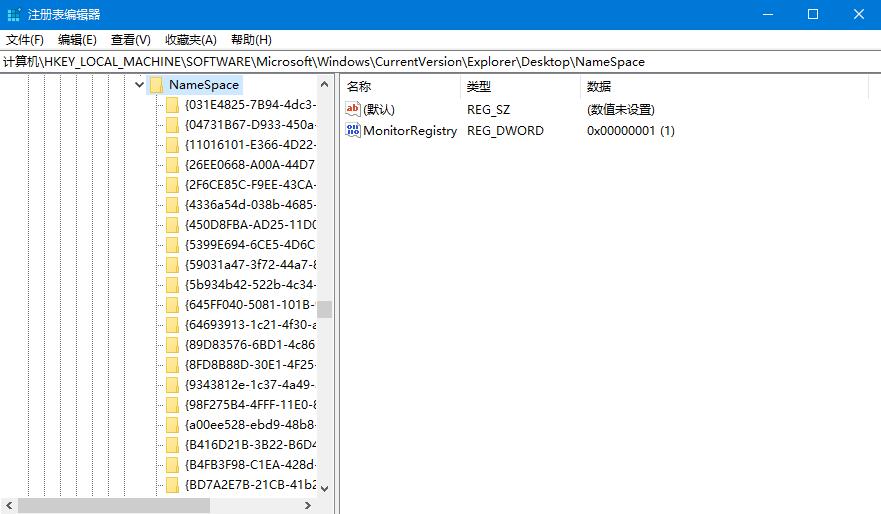Click the registry path address bar
This screenshot has width=881, height=514.
click(x=440, y=62)
